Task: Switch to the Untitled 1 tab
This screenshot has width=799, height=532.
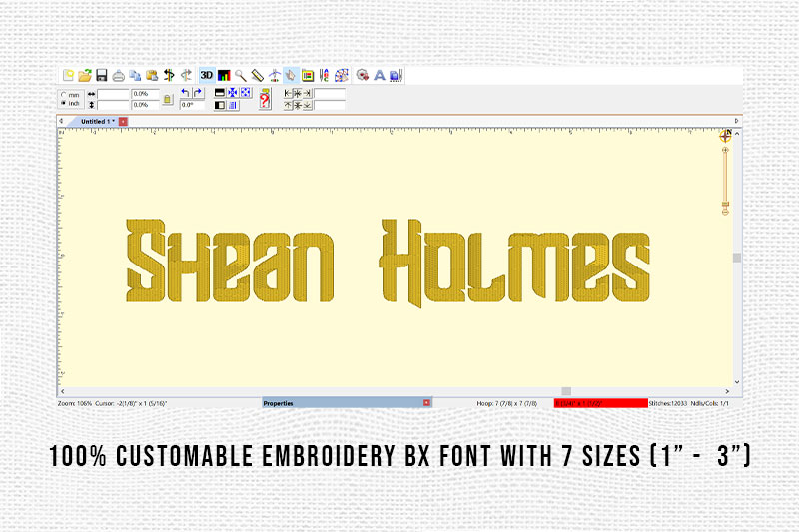Action: point(98,121)
